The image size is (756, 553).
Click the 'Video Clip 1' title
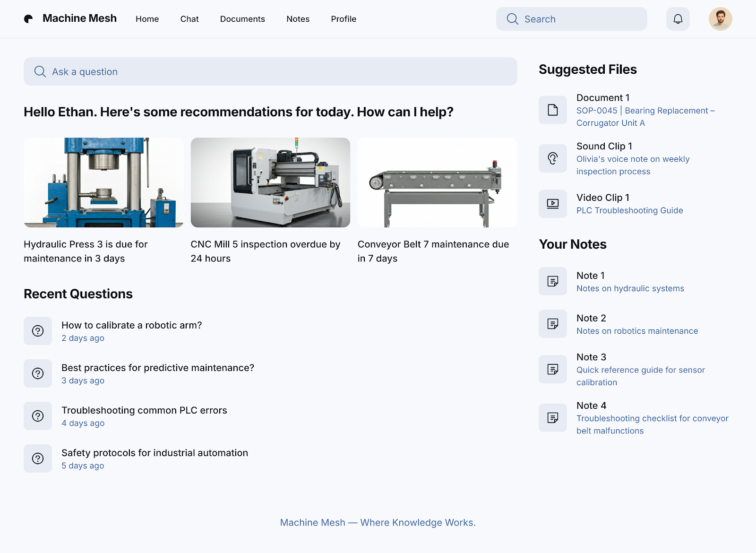point(603,198)
